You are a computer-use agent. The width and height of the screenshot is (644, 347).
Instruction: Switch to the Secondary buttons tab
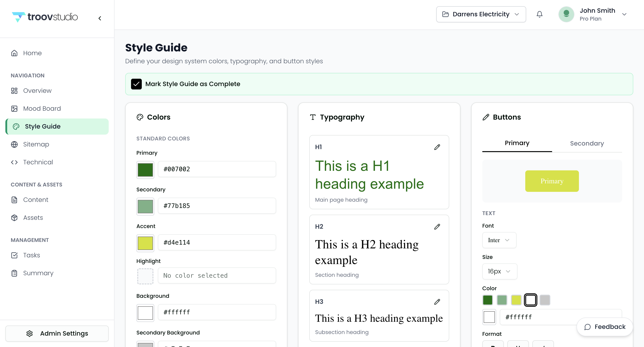(x=587, y=143)
